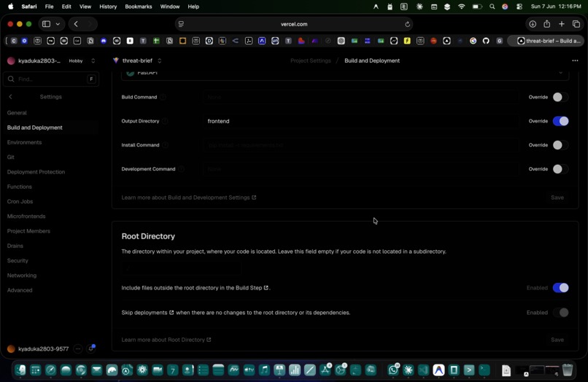Enable Build Command override toggle
588x382 pixels.
560,97
